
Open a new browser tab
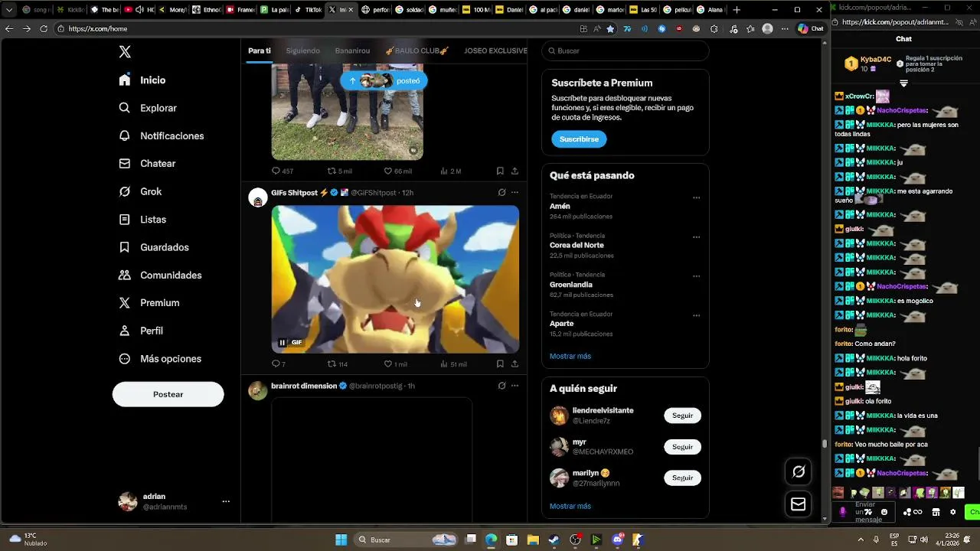[x=737, y=10]
